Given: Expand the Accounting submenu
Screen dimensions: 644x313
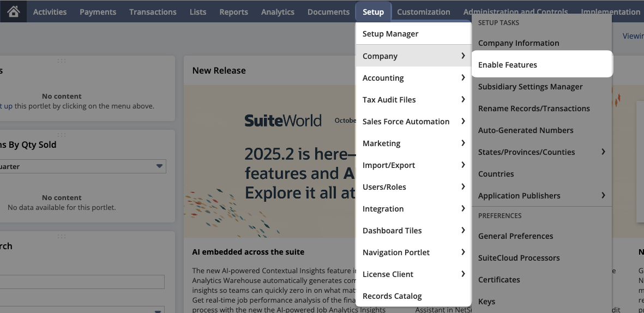Looking at the screenshot, I should 413,77.
